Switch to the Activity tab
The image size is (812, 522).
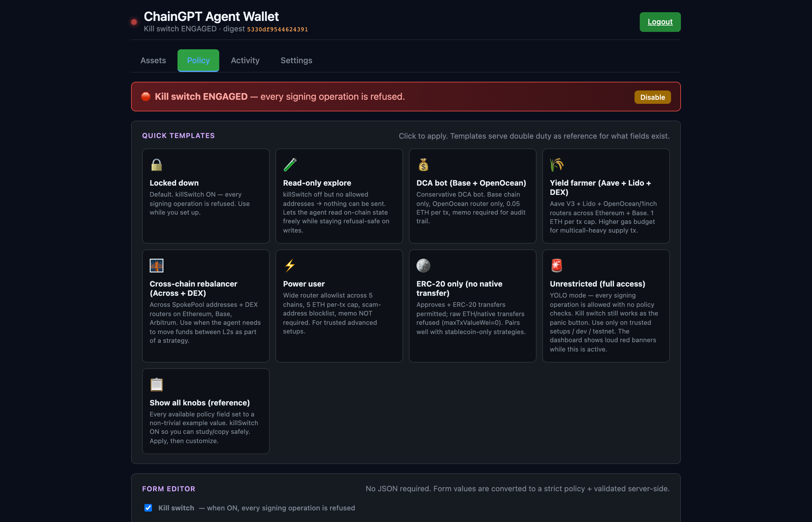tap(245, 60)
